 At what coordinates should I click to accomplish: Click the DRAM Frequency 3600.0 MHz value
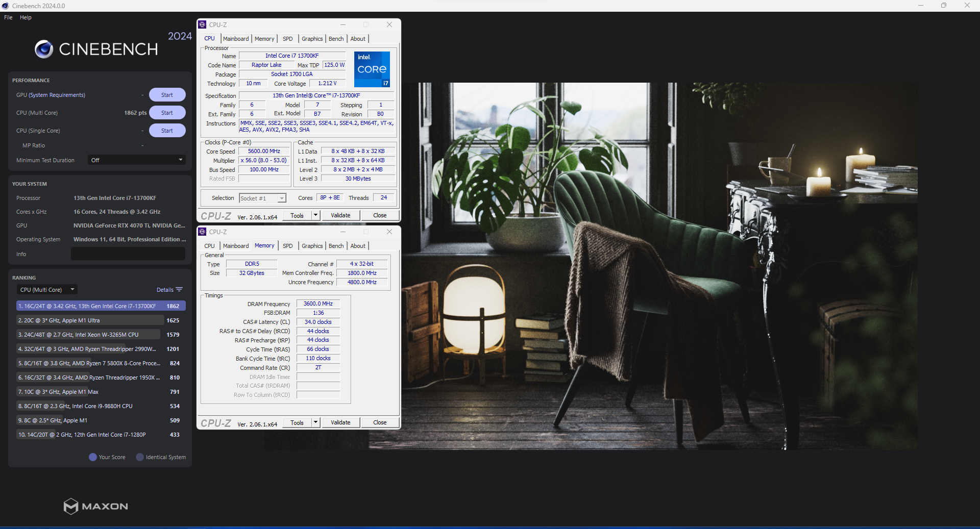point(318,304)
